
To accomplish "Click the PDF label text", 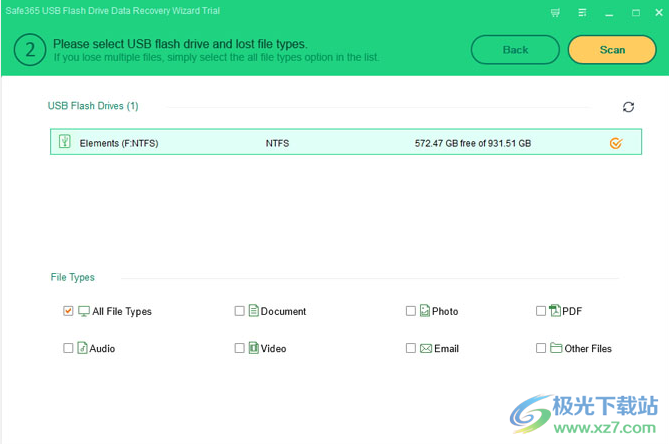I will point(572,311).
